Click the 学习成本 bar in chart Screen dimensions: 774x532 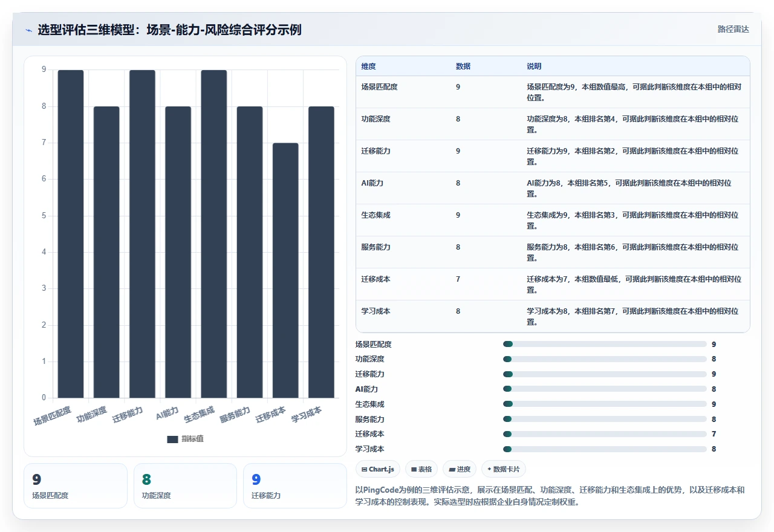(x=321, y=252)
